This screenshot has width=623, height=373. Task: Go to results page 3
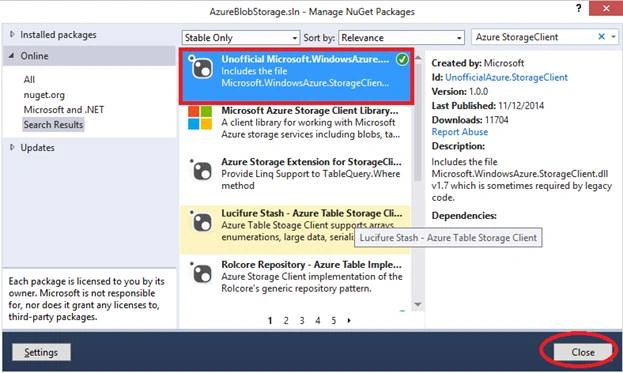pos(302,321)
